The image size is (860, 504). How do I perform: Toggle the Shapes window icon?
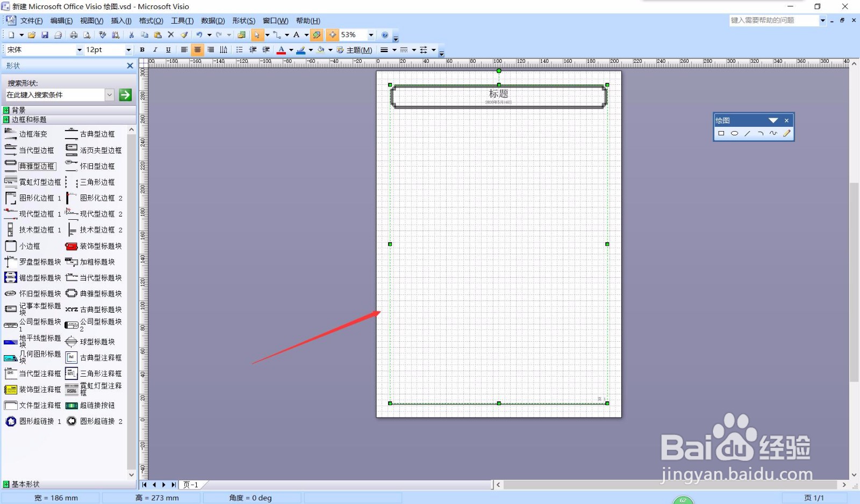(x=242, y=35)
